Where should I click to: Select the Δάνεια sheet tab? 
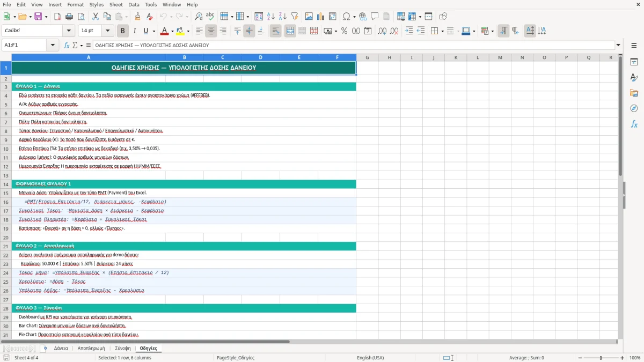61,348
